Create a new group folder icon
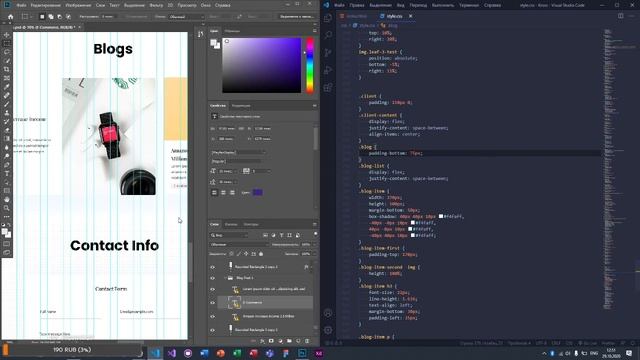 pos(289,341)
